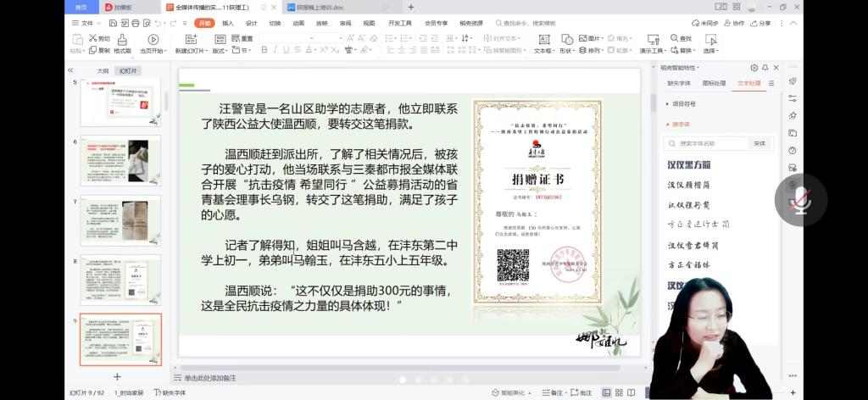Click the 当页开始 slideshow play icon
868x400 pixels.
pos(153,39)
